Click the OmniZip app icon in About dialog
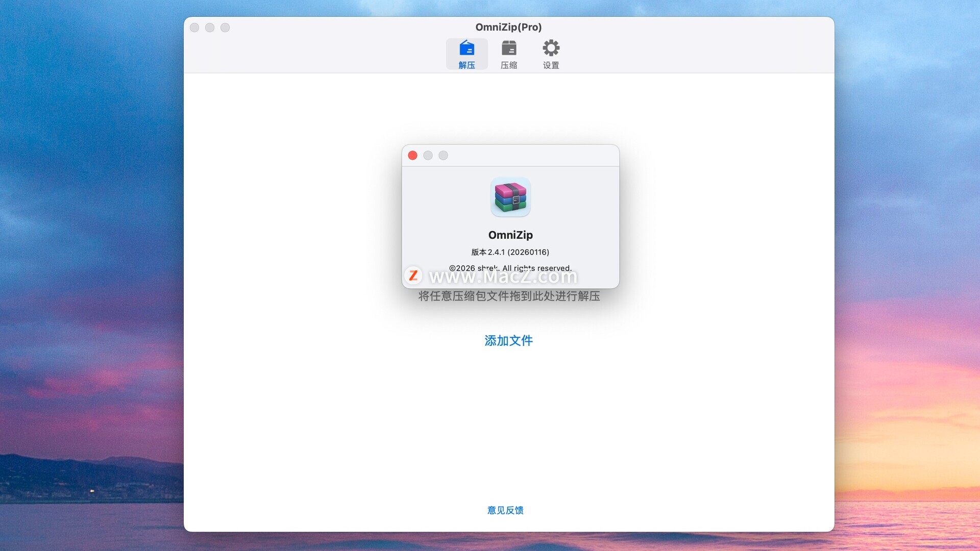 coord(510,197)
